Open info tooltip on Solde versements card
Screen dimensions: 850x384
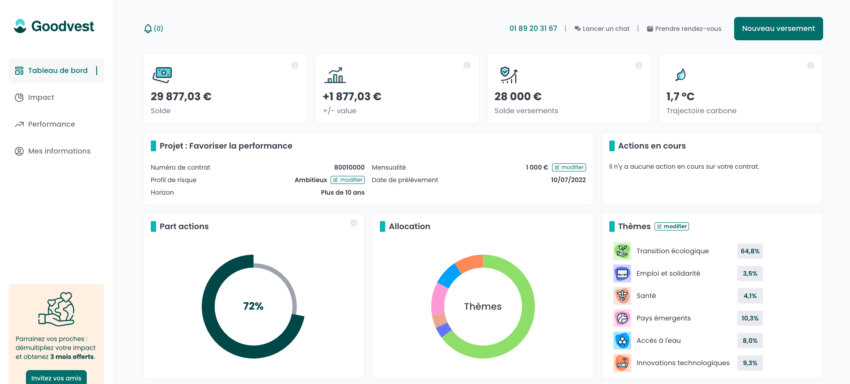tap(639, 66)
